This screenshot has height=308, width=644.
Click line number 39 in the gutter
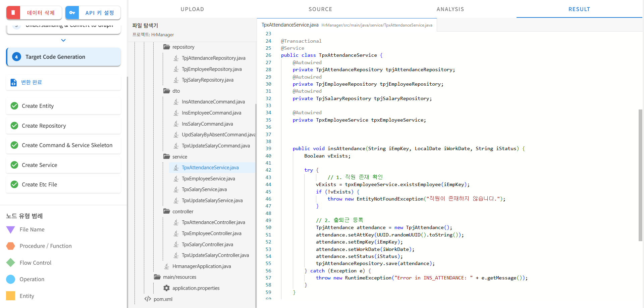click(268, 148)
